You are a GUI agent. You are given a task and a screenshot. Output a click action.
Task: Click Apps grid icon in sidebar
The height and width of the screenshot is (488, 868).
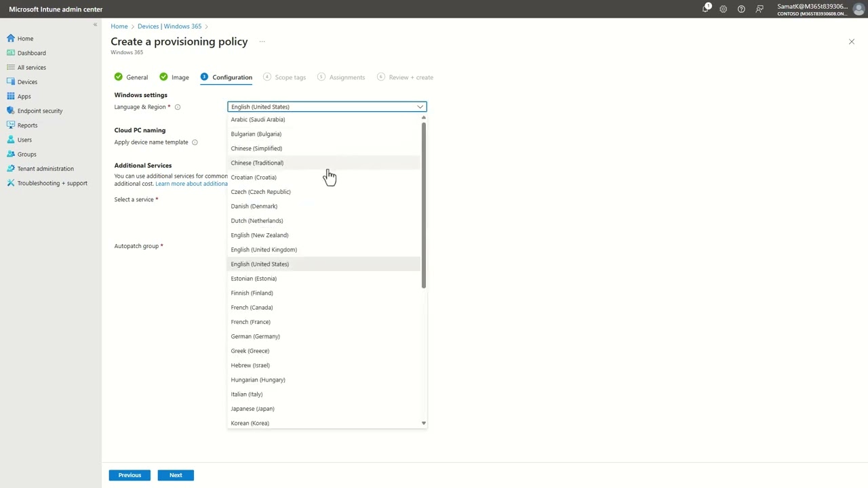point(11,96)
